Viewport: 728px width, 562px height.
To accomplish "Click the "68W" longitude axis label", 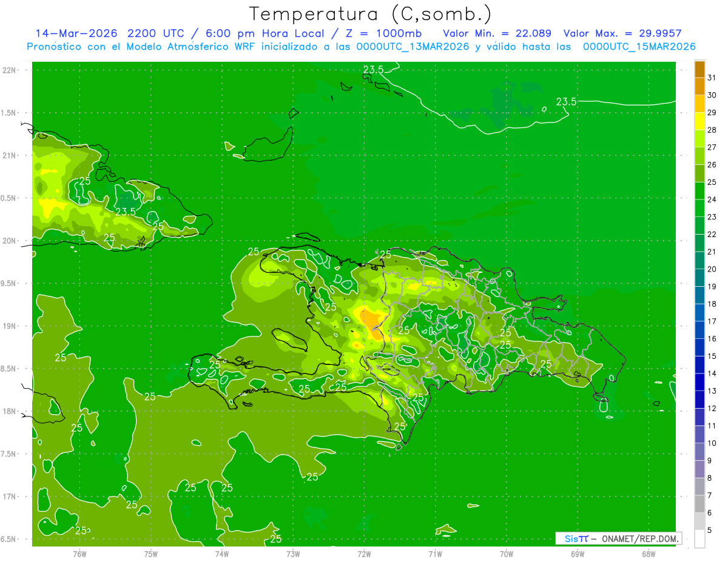I will pyautogui.click(x=649, y=554).
